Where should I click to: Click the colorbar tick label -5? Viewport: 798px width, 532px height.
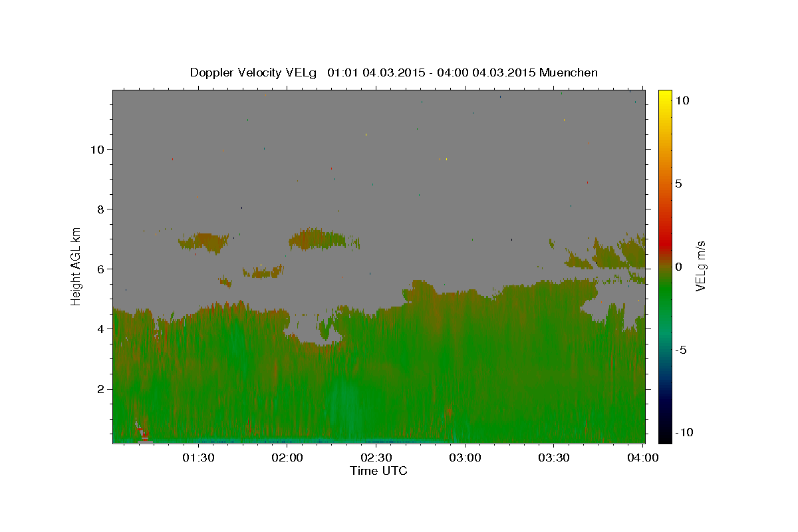click(681, 350)
